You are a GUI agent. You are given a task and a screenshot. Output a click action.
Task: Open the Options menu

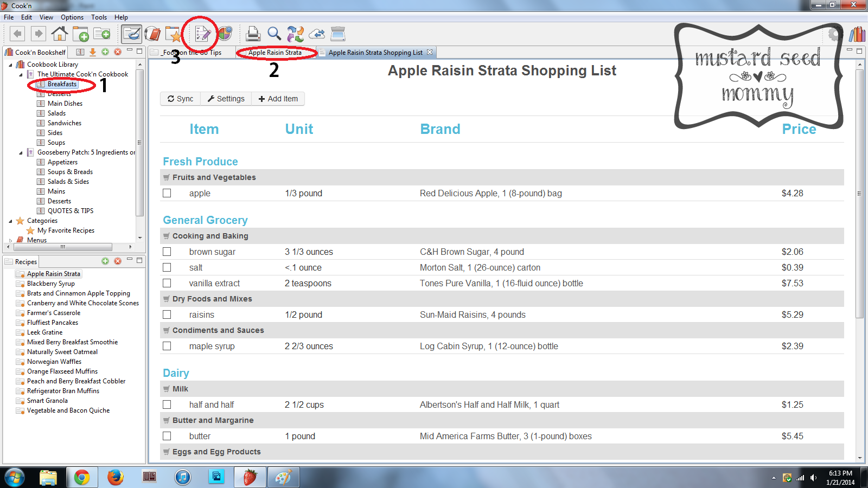pyautogui.click(x=72, y=17)
